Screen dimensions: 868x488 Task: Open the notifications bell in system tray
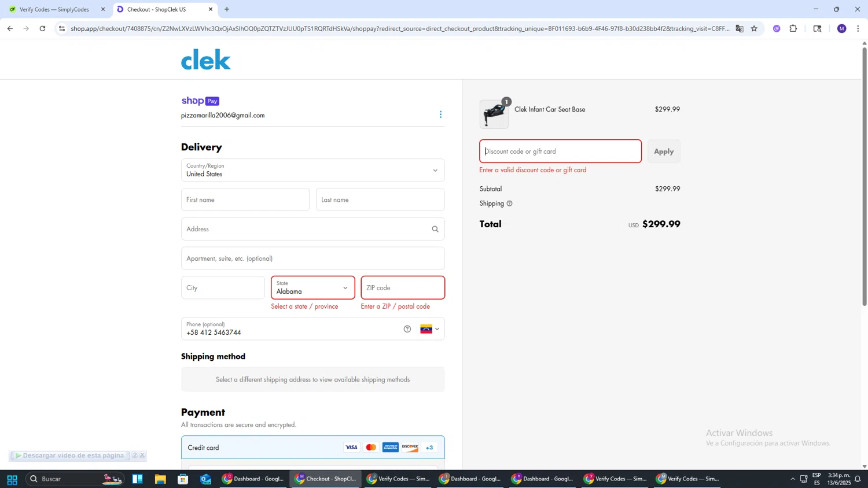pos(858,479)
